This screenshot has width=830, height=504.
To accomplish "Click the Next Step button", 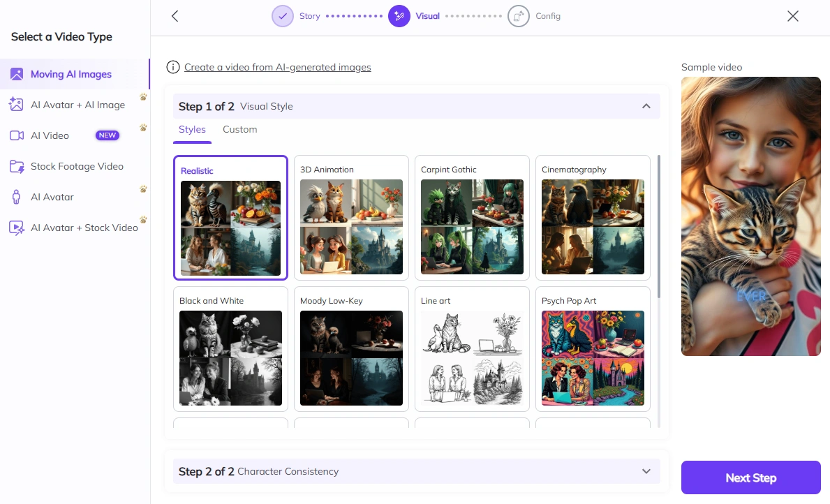I will [750, 477].
